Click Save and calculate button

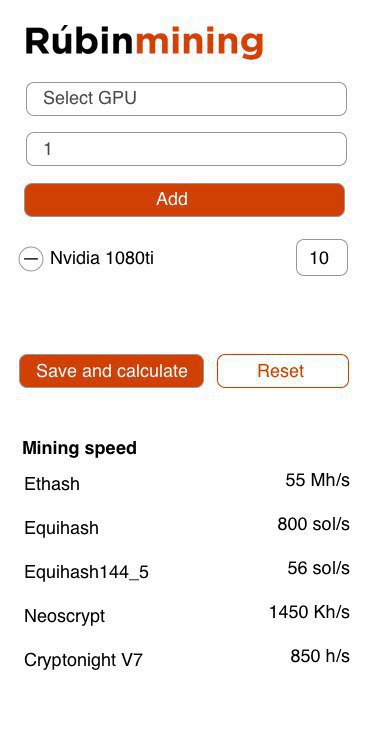(x=112, y=371)
